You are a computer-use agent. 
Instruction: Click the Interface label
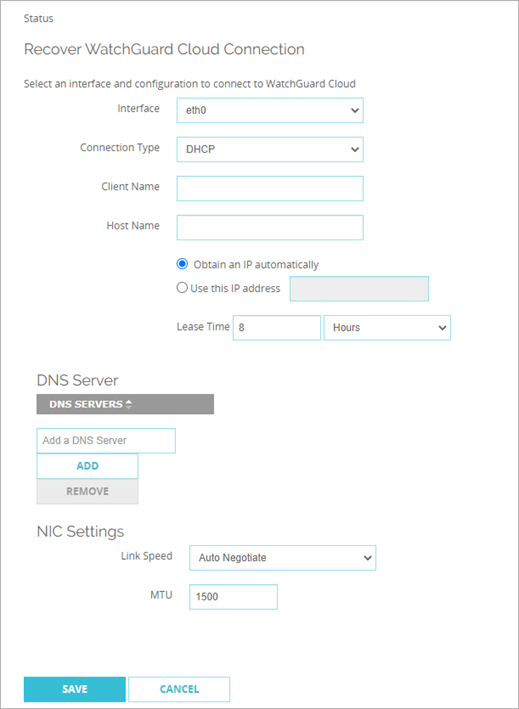(x=138, y=109)
